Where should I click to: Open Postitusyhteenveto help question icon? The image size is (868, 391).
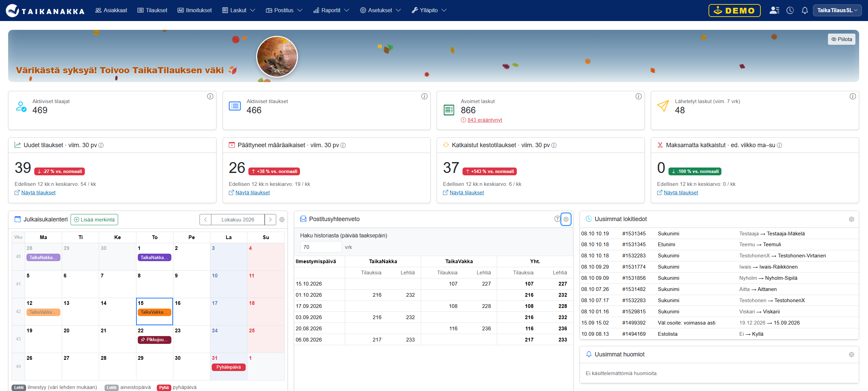click(557, 219)
